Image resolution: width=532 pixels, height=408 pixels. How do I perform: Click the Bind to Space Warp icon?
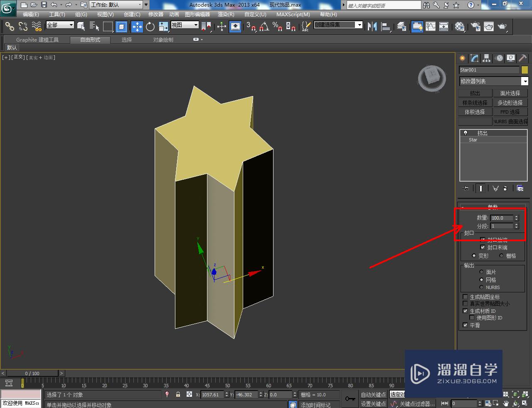[x=37, y=26]
